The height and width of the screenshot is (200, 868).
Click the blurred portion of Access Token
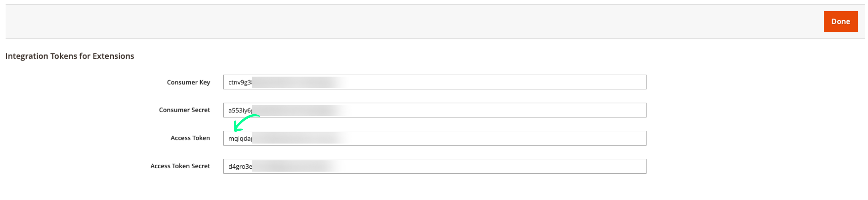coord(297,138)
